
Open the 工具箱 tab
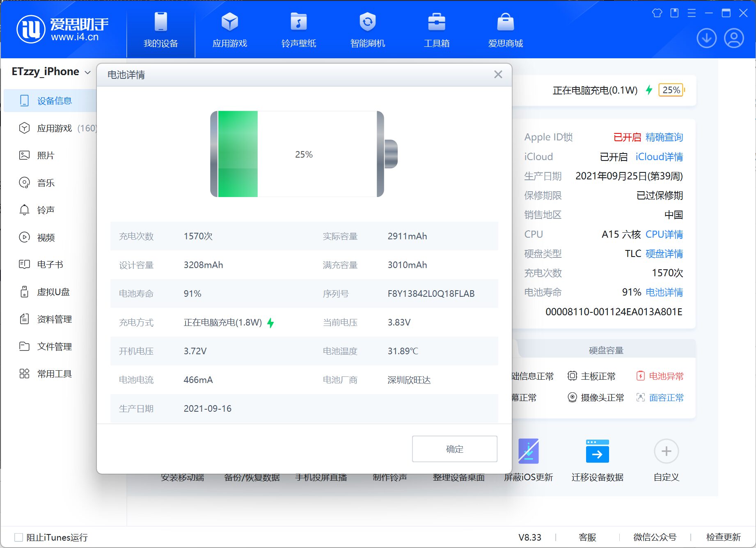point(436,30)
